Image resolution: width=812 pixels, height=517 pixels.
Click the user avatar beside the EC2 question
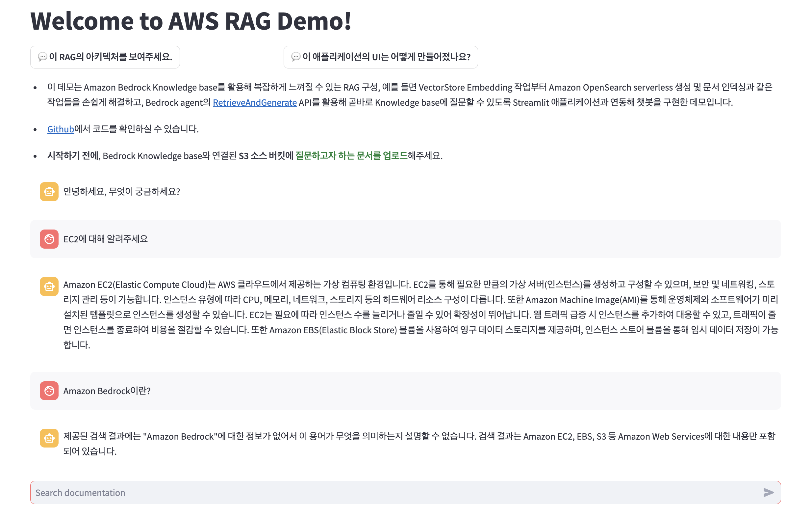point(49,239)
